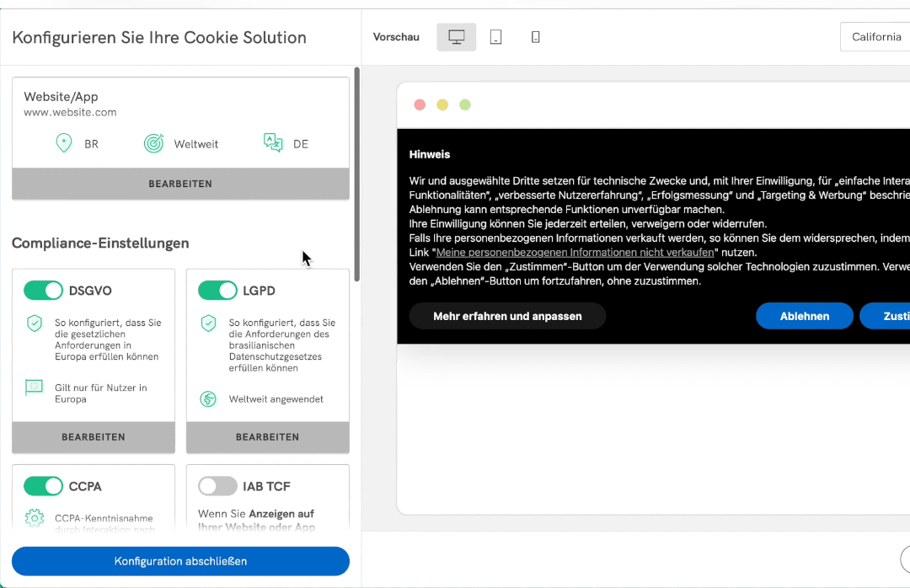The image size is (910, 588).
Task: Enable the IAB TCF toggle
Action: (x=217, y=486)
